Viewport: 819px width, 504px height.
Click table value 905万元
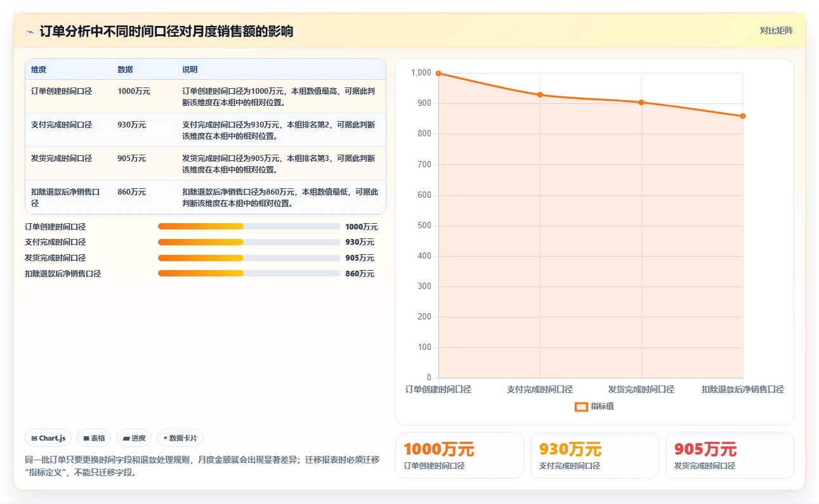pyautogui.click(x=131, y=158)
